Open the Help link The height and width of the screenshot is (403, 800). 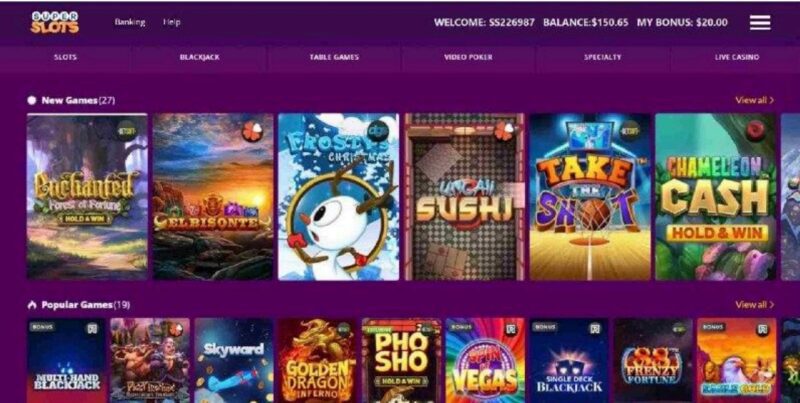coord(171,22)
